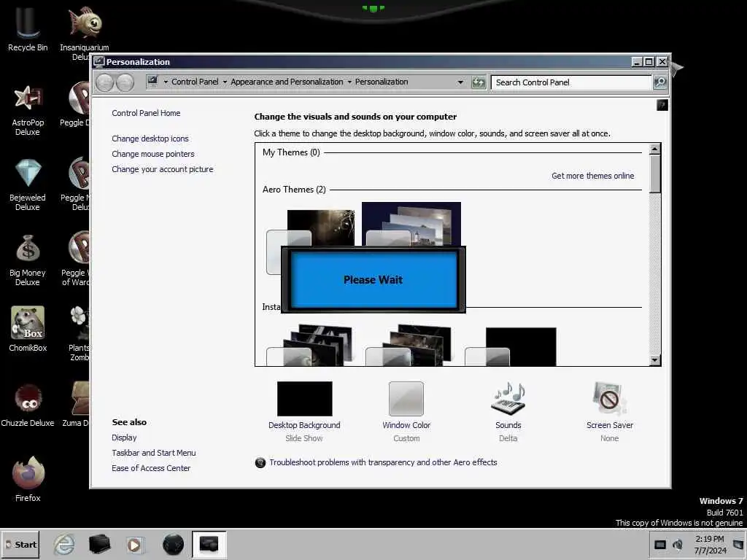Click Personalization breadcrumb segment
The width and height of the screenshot is (747, 560).
coord(382,82)
